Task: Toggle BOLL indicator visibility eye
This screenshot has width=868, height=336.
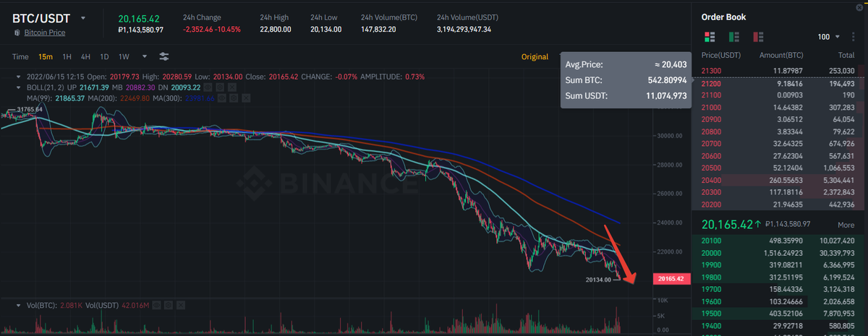Action: coord(207,87)
